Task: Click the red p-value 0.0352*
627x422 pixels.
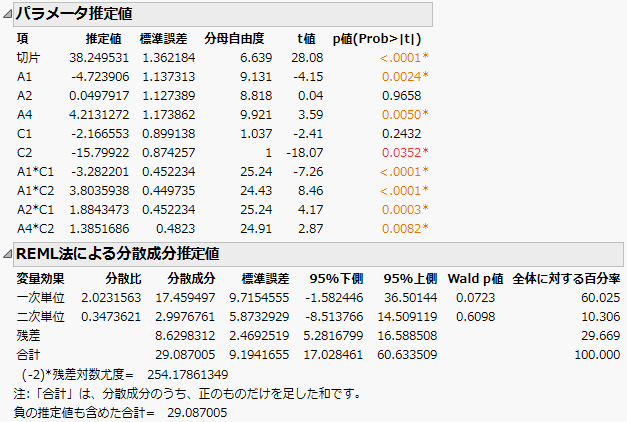Action: coord(405,152)
